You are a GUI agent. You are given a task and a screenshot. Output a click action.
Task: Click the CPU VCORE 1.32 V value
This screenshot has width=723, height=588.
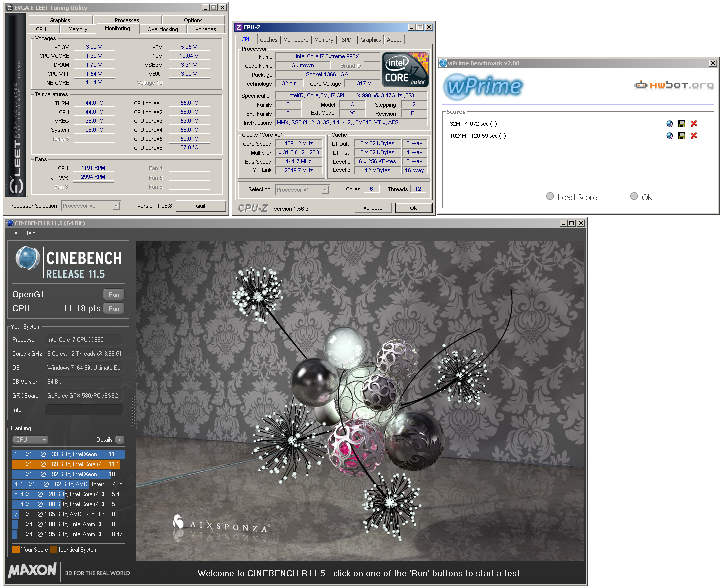[94, 56]
